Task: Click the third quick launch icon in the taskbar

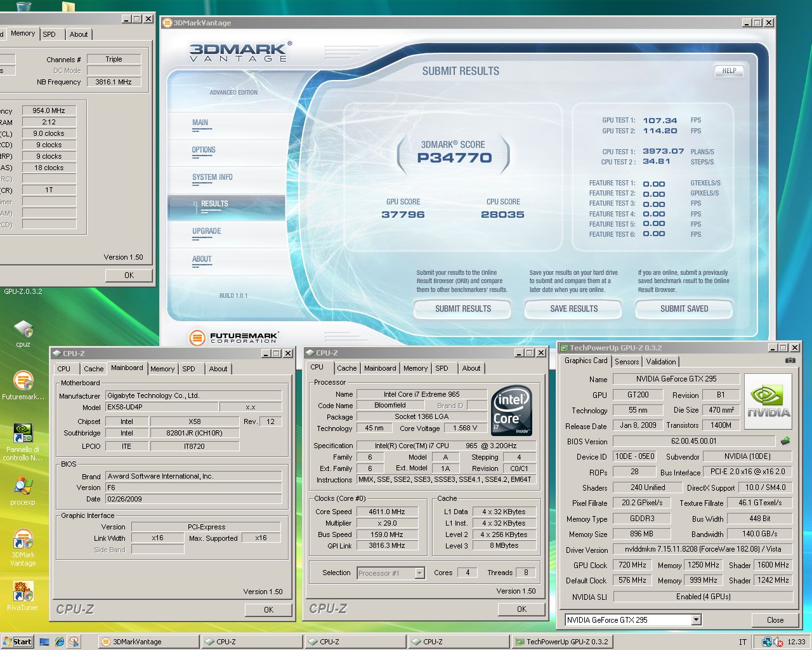Action: [74, 642]
